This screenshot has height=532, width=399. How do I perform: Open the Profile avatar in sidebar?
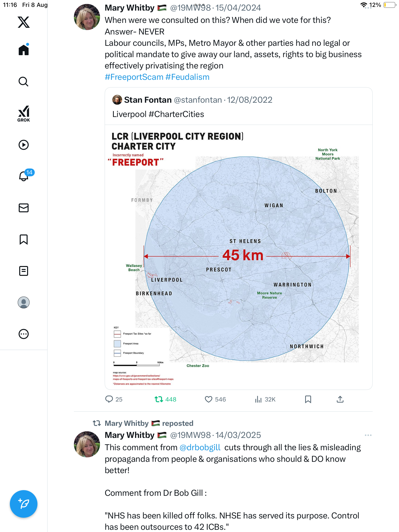pos(24,302)
